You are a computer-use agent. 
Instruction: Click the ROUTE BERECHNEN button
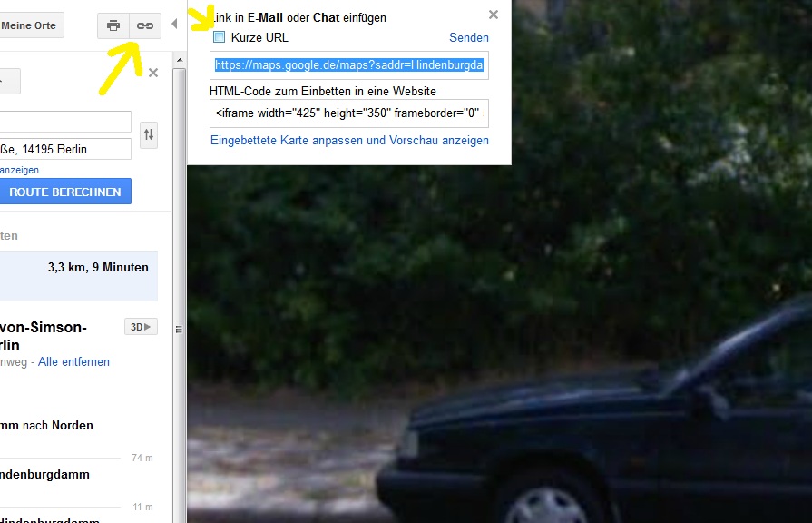pyautogui.click(x=65, y=192)
